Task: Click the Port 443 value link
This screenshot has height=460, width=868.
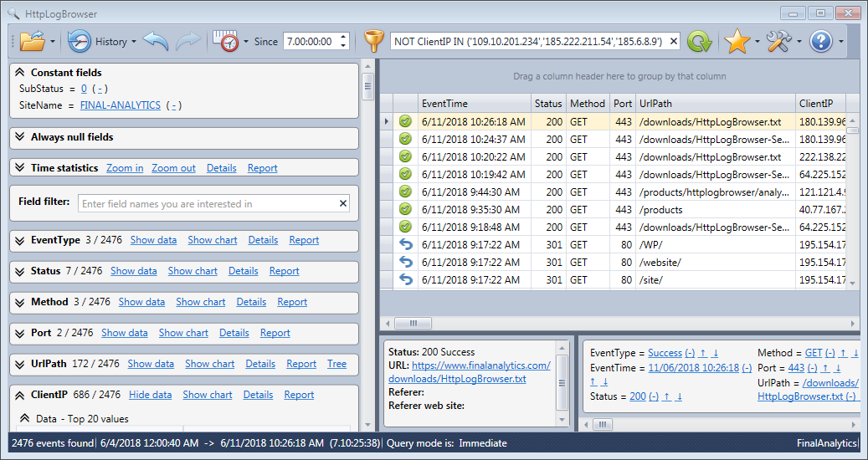Action: point(796,368)
